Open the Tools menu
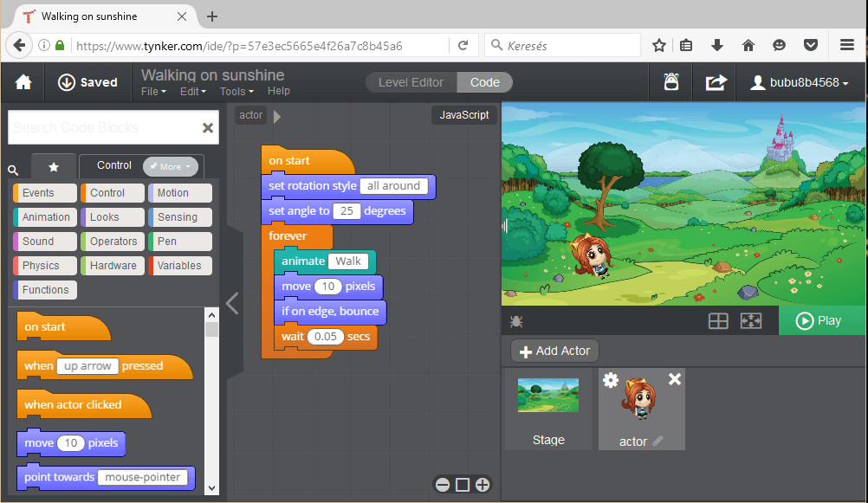The width and height of the screenshot is (868, 503). pyautogui.click(x=236, y=91)
